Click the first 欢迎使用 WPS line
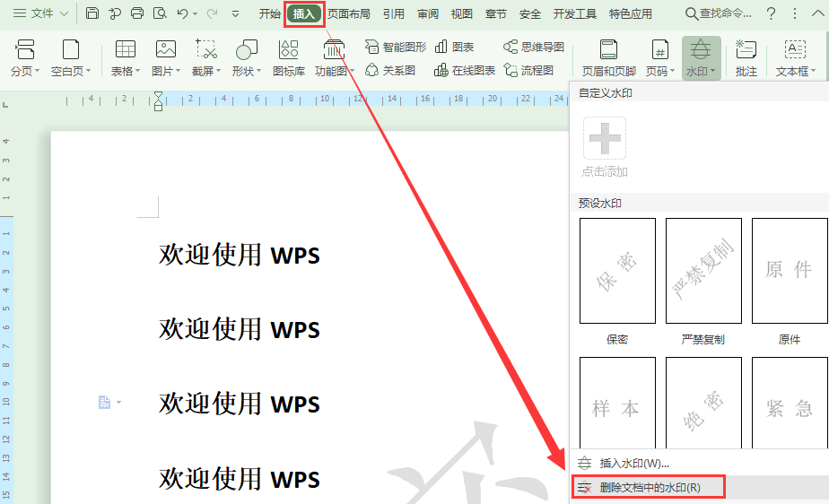This screenshot has width=829, height=504. tap(239, 255)
